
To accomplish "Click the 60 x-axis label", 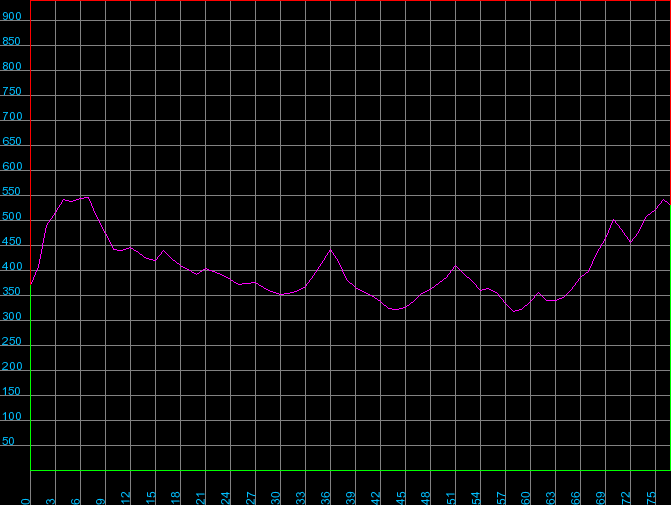I will tap(526, 498).
